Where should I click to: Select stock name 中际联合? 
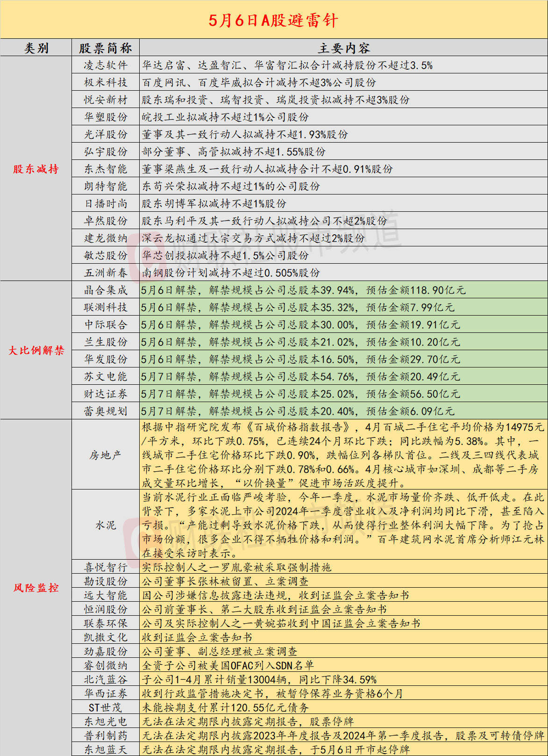coord(106,325)
